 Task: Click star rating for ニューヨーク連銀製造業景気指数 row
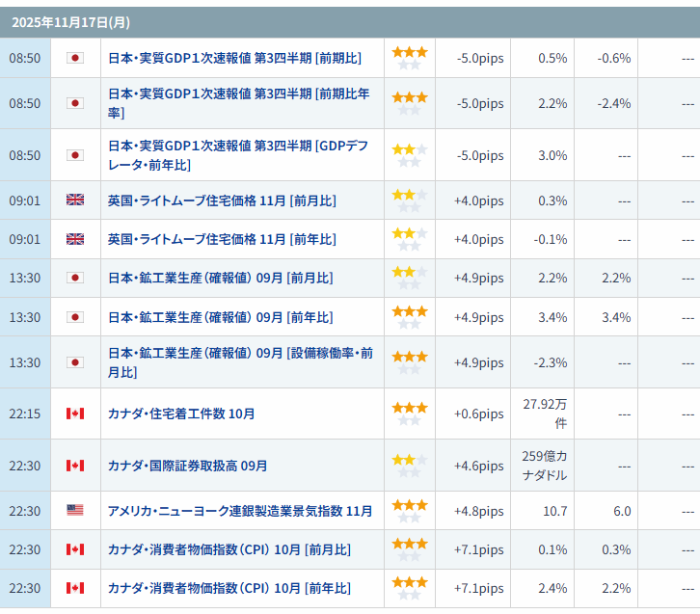tap(409, 511)
